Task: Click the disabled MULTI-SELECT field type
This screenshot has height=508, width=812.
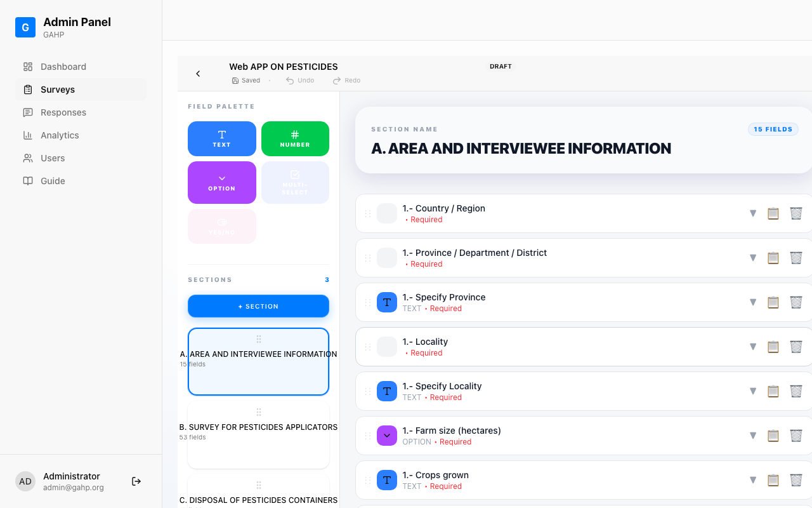Action: point(295,182)
